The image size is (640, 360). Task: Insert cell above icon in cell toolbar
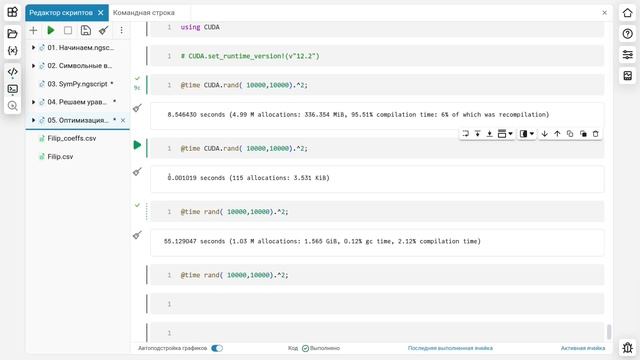tap(478, 133)
